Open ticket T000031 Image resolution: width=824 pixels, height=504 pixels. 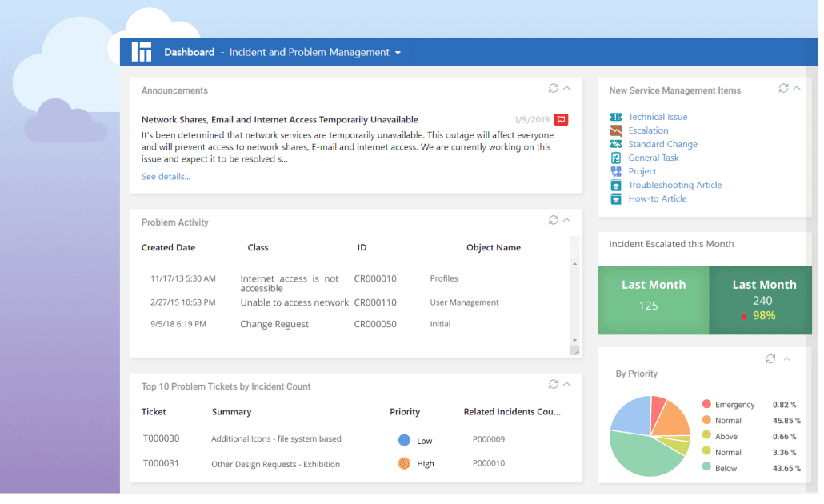(x=162, y=463)
